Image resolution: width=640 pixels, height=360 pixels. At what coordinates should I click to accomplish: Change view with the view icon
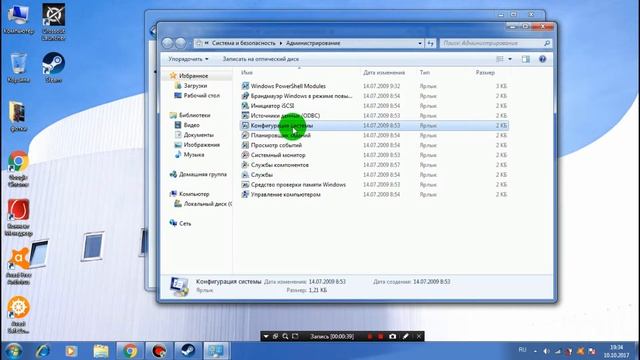coord(500,59)
